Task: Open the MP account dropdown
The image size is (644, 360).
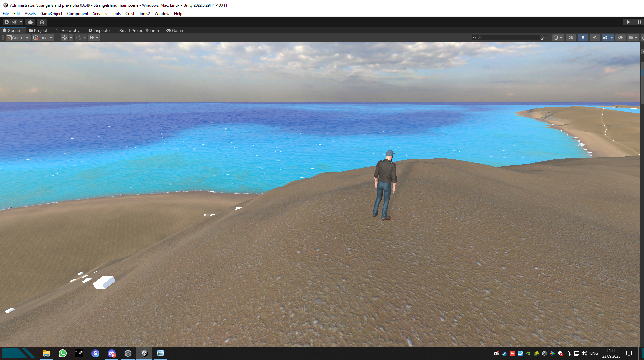Action: [x=13, y=22]
